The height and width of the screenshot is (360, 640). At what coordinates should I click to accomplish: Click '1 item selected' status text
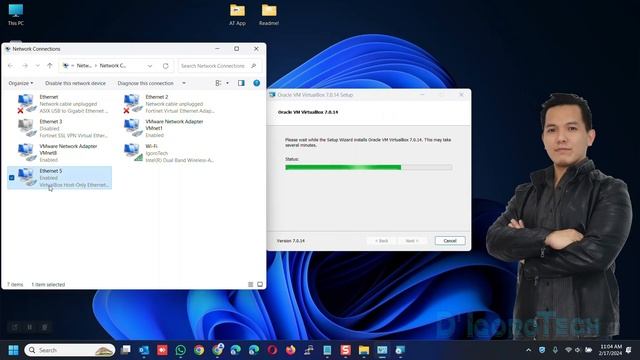(48, 284)
